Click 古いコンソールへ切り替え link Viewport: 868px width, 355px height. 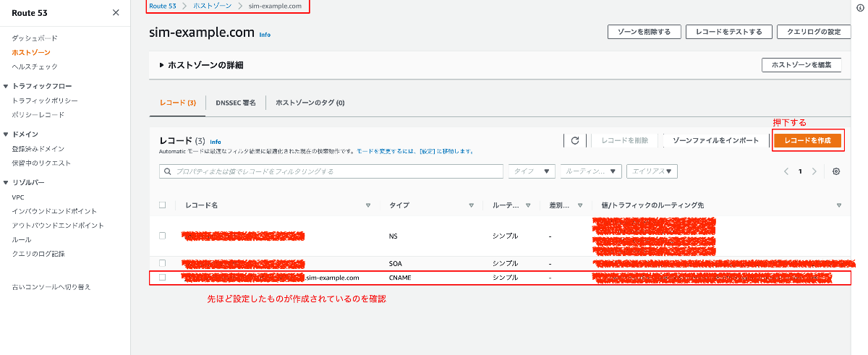[x=51, y=287]
